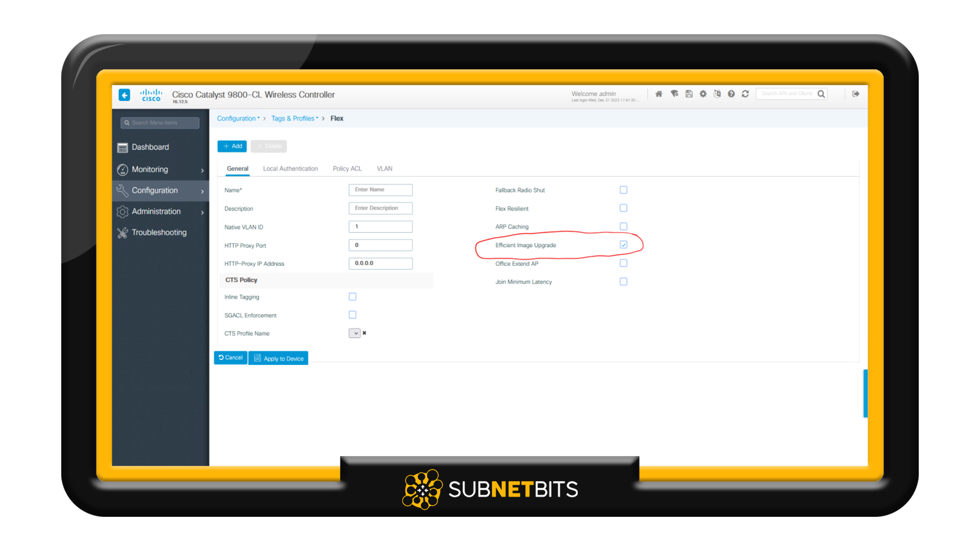
Task: Click the Cisco logo
Action: pos(151,95)
